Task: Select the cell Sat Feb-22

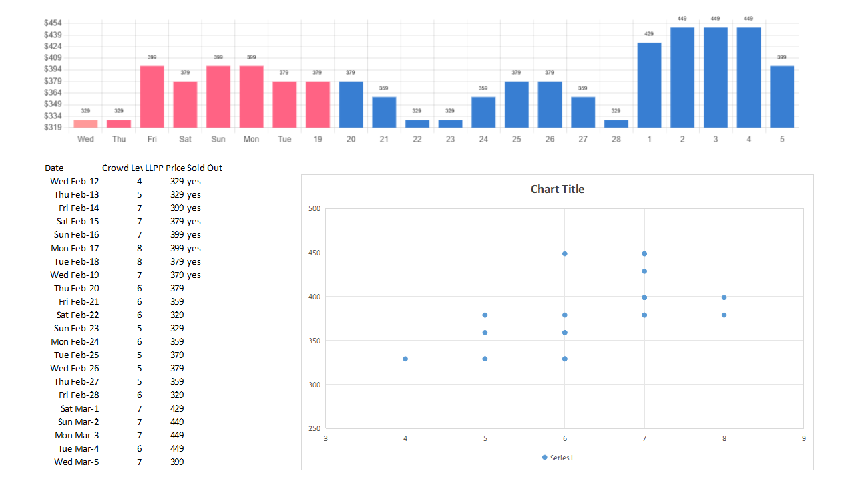Action: [x=77, y=315]
